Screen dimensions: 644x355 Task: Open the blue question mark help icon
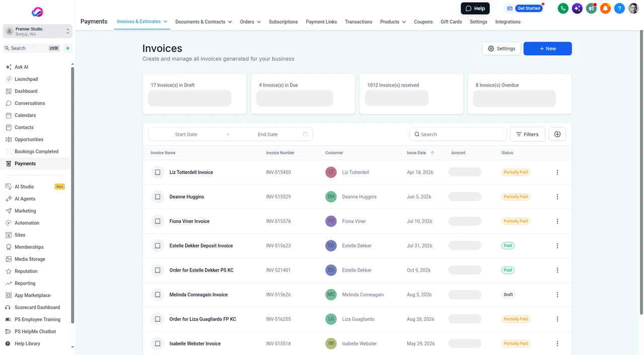[619, 9]
